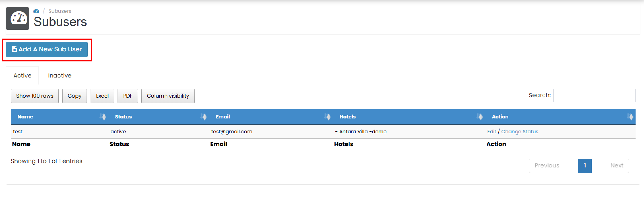The height and width of the screenshot is (204, 644).
Task: Open the Column visibility dropdown
Action: [x=168, y=96]
